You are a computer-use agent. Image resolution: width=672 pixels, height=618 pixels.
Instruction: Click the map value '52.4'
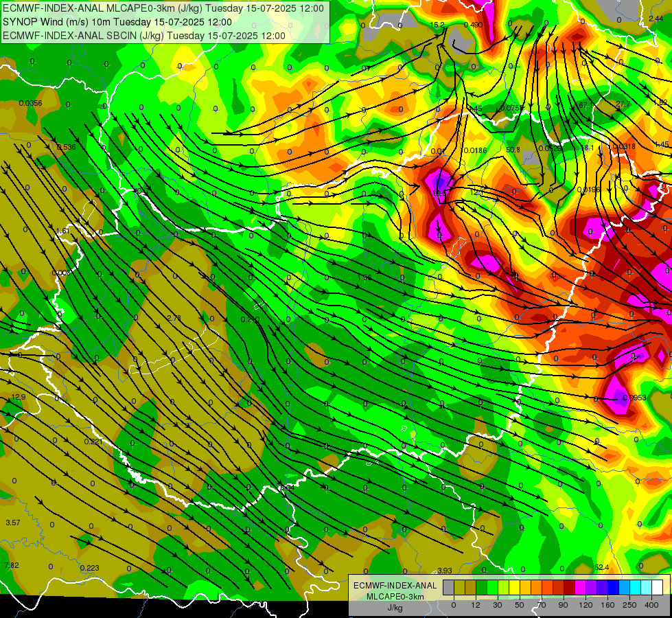point(602,567)
